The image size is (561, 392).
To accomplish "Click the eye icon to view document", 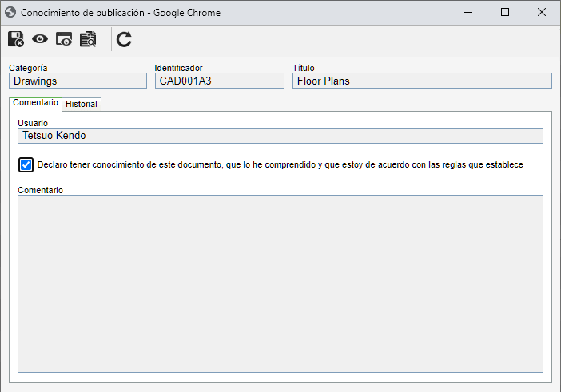I will point(40,38).
